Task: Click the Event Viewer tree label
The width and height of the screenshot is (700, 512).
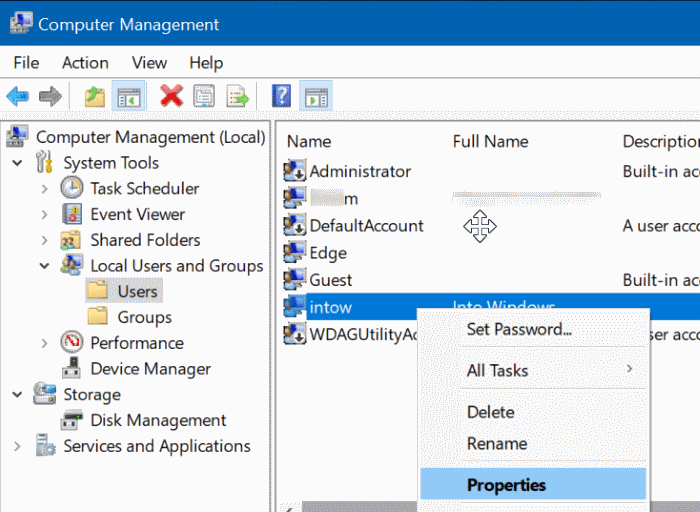Action: tap(138, 214)
